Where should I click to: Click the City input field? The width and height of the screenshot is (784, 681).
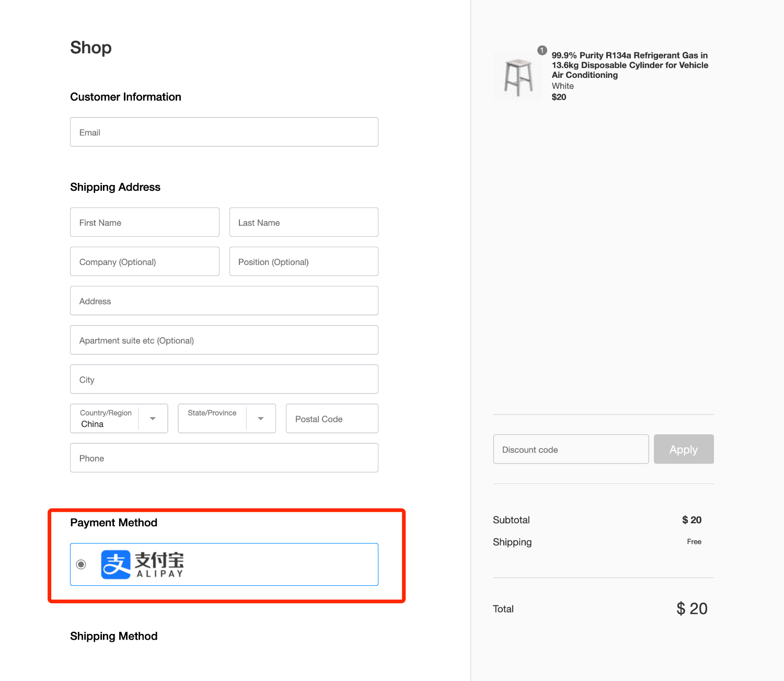pos(224,379)
